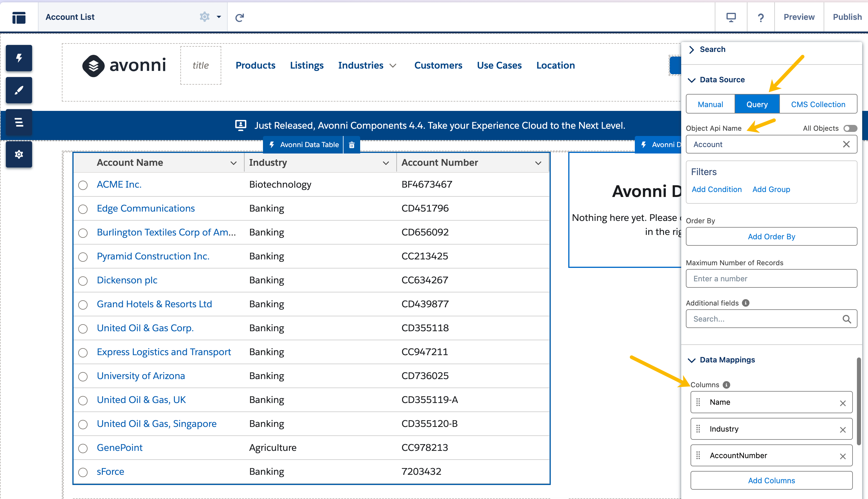Click the refresh page icon
Screen dimensions: 868x499
[240, 17]
